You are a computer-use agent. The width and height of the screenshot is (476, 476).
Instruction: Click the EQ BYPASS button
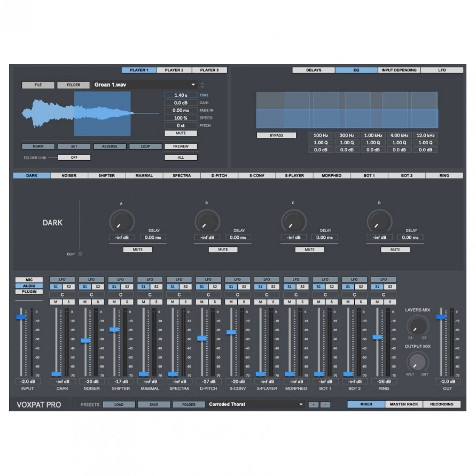pos(276,135)
